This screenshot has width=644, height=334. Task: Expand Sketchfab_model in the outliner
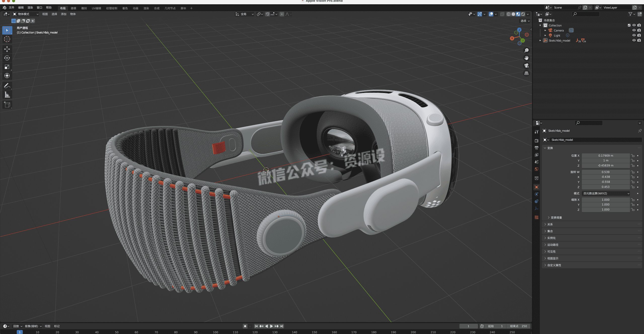click(x=540, y=40)
